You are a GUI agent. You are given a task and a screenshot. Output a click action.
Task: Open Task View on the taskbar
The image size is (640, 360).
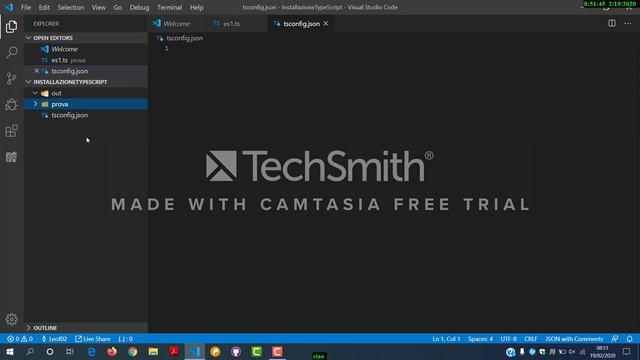(x=70, y=351)
